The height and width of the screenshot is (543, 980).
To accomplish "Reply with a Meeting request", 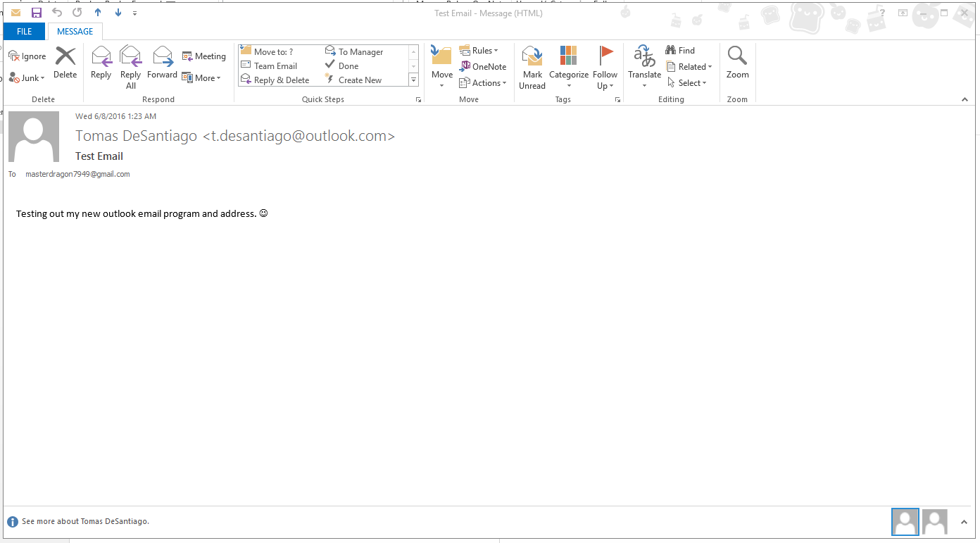I will pyautogui.click(x=204, y=56).
